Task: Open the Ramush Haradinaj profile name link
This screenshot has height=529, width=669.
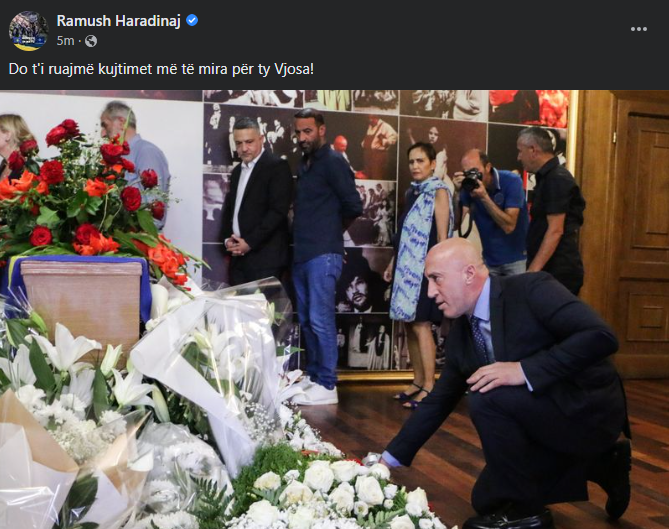Action: (119, 20)
